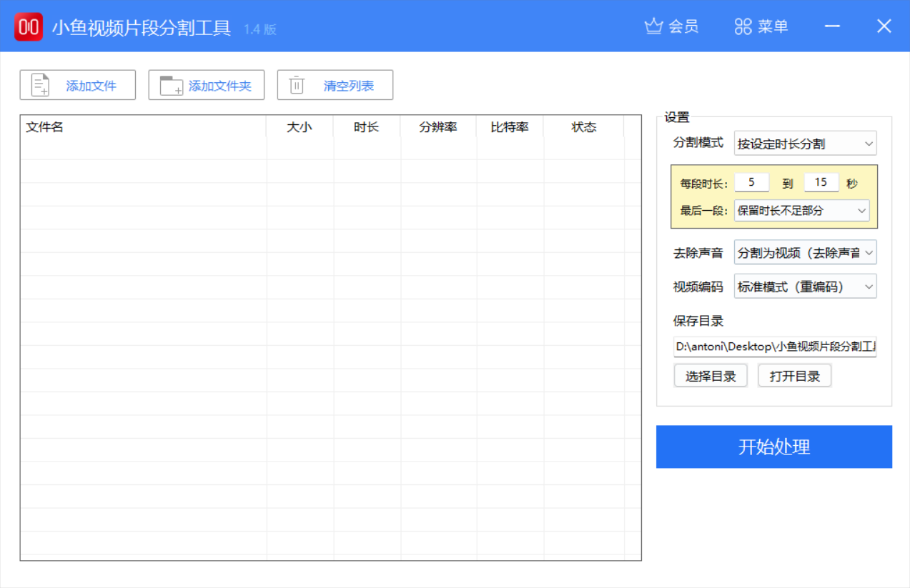Select the minimum segment duration field showing 5
Image resolution: width=910 pixels, height=588 pixels.
click(x=751, y=182)
